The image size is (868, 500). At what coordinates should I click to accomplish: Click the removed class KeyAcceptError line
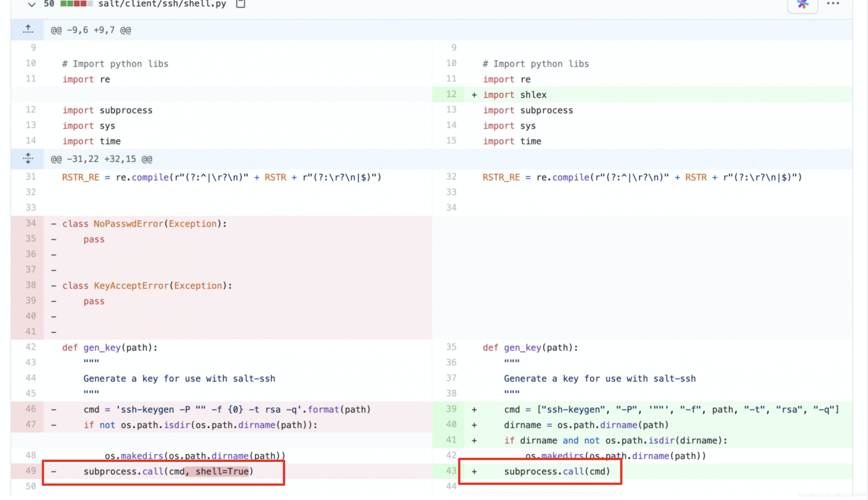click(x=147, y=286)
